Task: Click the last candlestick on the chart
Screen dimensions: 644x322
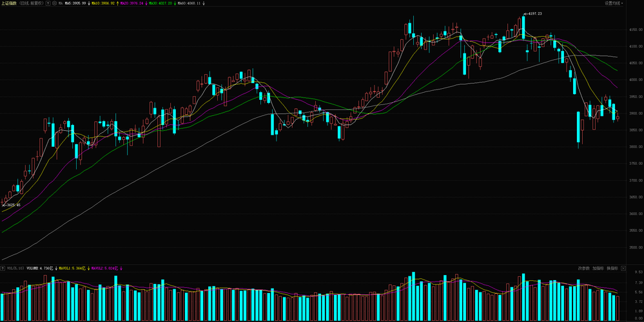Action: 618,118
